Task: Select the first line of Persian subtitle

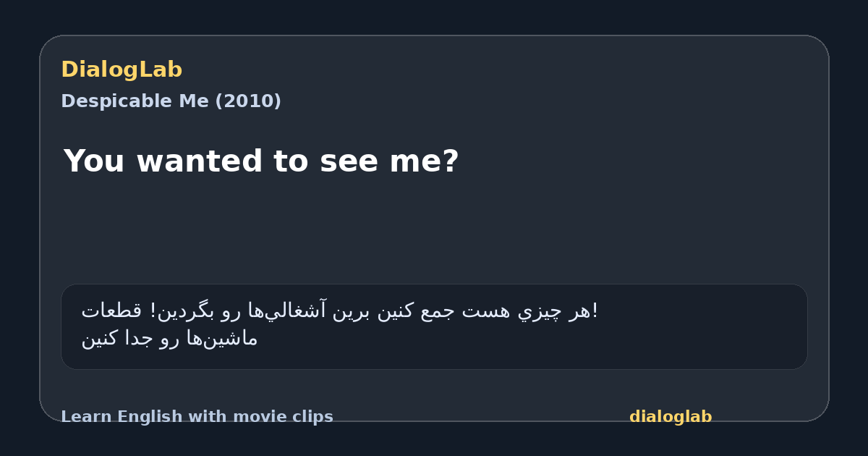Action: coord(339,311)
